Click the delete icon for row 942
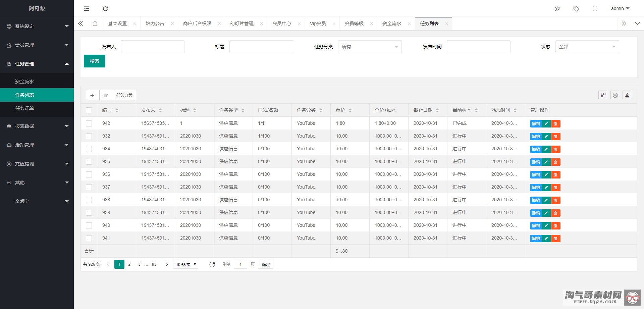Image resolution: width=644 pixels, height=309 pixels. coord(556,124)
